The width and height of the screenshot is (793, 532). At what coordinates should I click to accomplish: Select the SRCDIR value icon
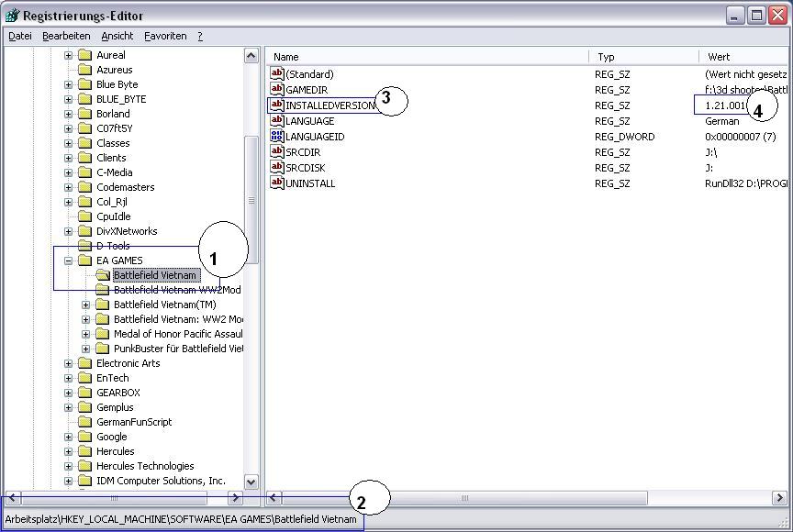click(x=276, y=152)
